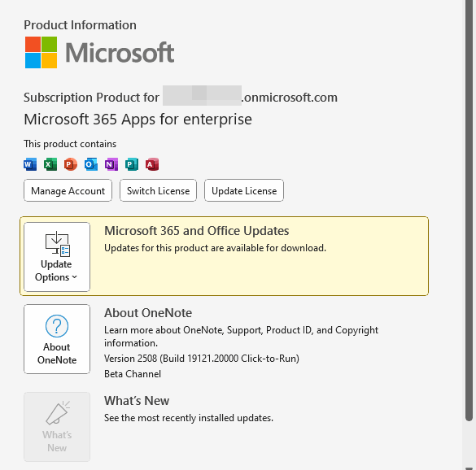Open the Update Options dropdown
This screenshot has height=470, width=476.
tap(57, 257)
